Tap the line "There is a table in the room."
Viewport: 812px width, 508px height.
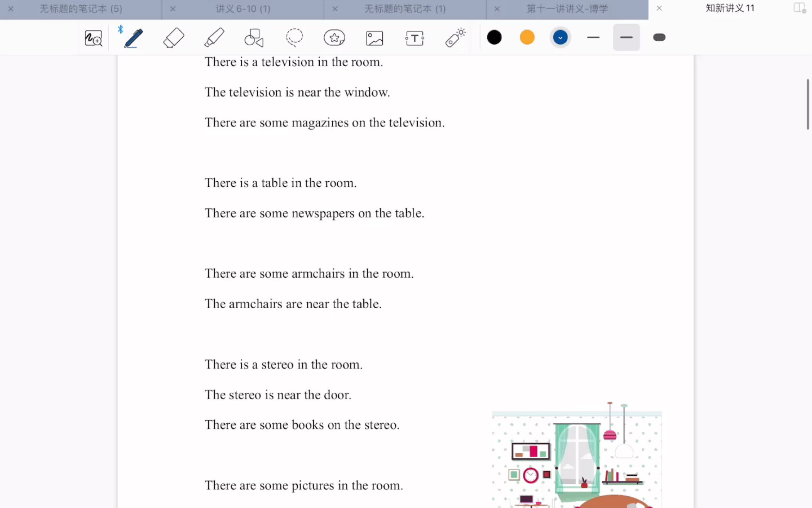(281, 183)
